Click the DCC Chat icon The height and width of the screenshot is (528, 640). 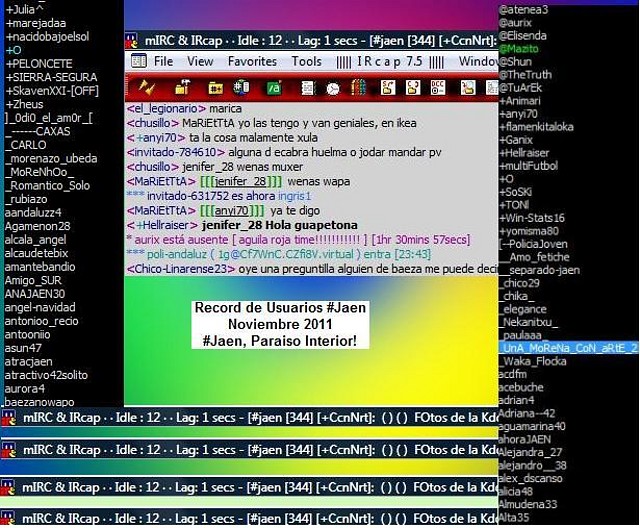(413, 87)
